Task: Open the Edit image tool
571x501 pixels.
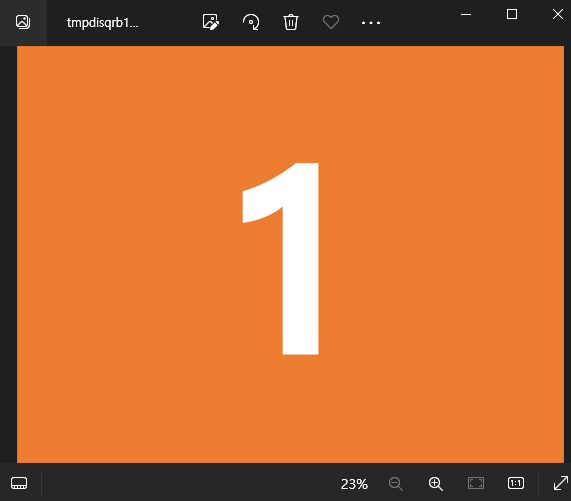Action: click(x=211, y=22)
